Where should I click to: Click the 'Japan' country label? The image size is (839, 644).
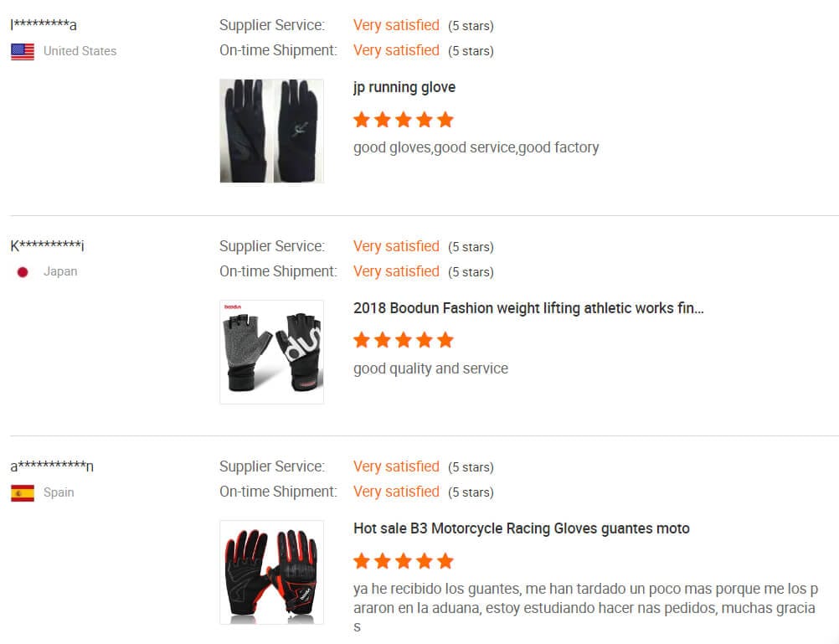click(60, 271)
